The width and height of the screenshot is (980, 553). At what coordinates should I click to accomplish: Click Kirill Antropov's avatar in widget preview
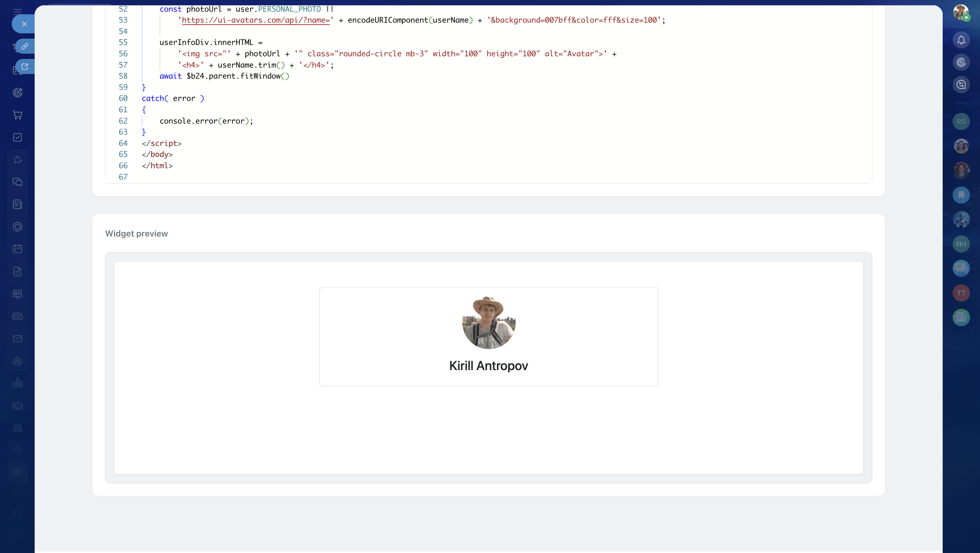488,322
